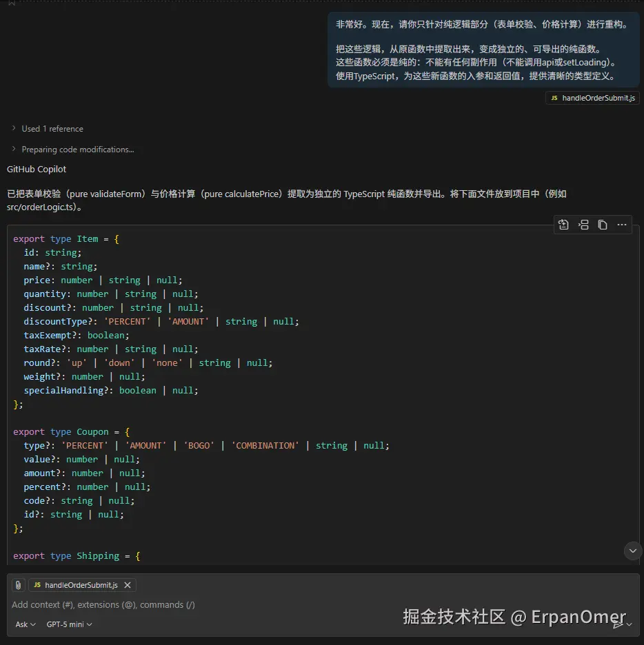Click the Copilot summary mentioning src/orderLogic.ts
The width and height of the screenshot is (644, 645).
click(287, 201)
